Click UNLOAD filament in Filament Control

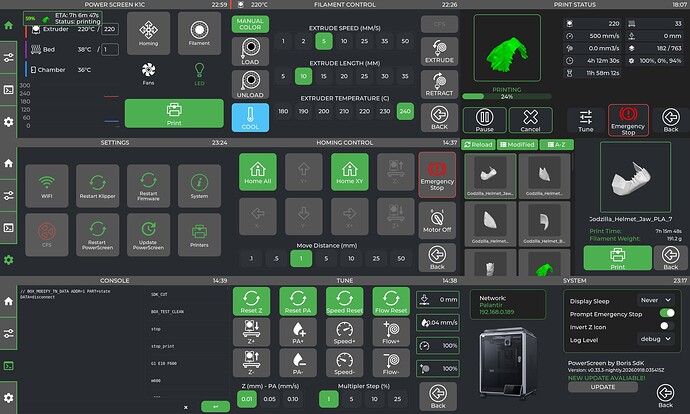point(250,84)
